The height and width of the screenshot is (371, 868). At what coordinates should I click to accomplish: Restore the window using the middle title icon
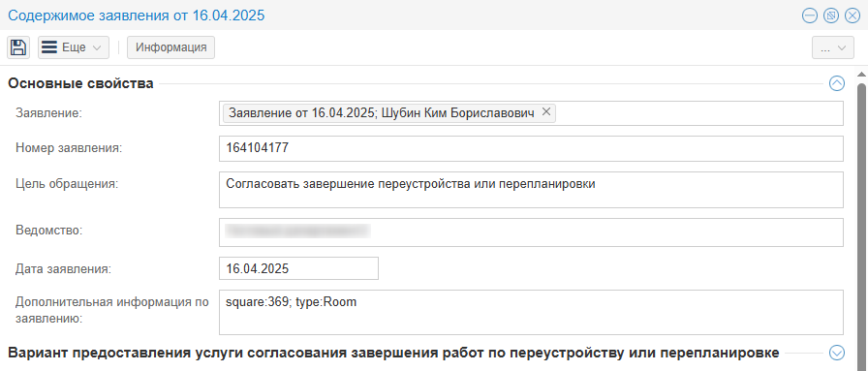coord(831,15)
